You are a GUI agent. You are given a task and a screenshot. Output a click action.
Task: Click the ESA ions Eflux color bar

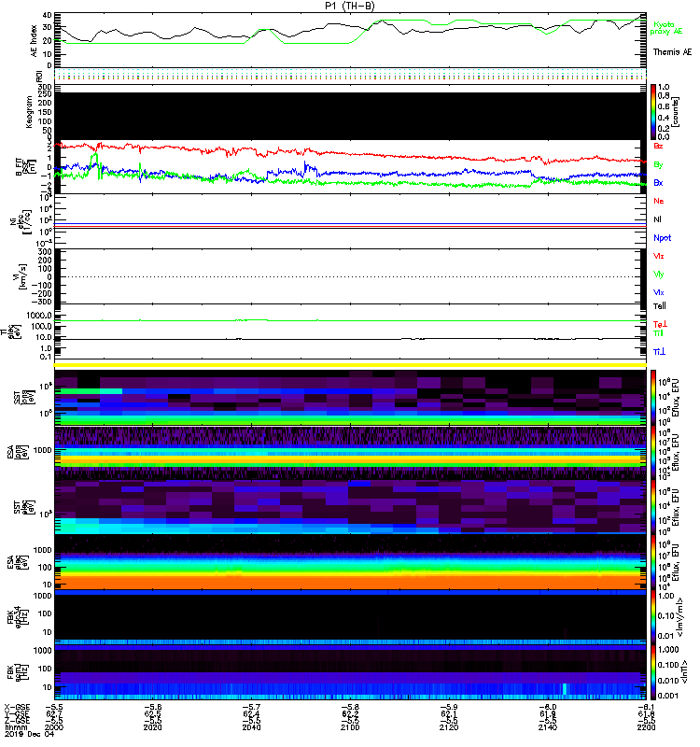click(x=653, y=452)
